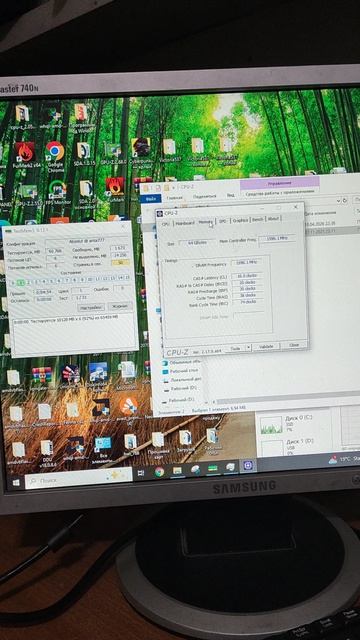This screenshot has height=640, width=360.
Task: Click the Tools button in CPU-Z
Action: (235, 349)
